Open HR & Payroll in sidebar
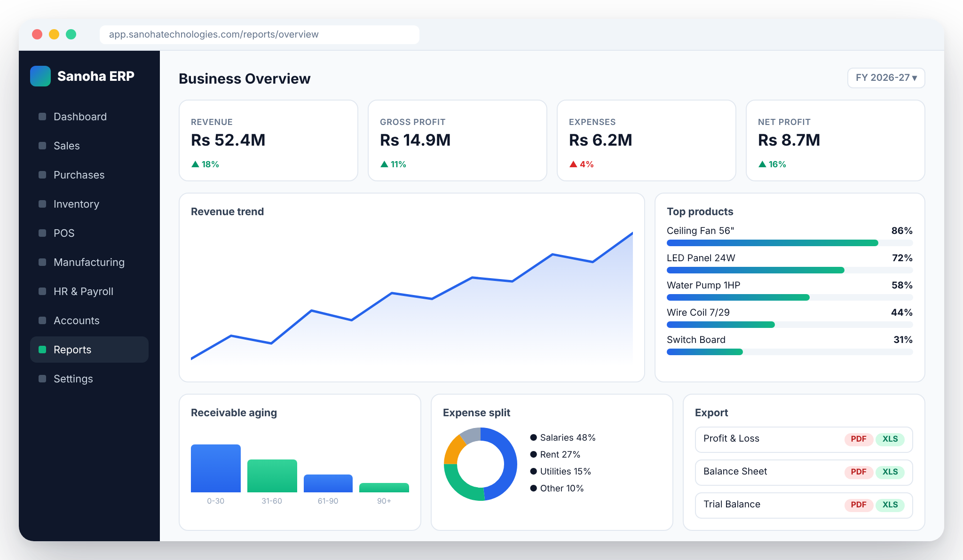Image resolution: width=963 pixels, height=560 pixels. [89, 291]
